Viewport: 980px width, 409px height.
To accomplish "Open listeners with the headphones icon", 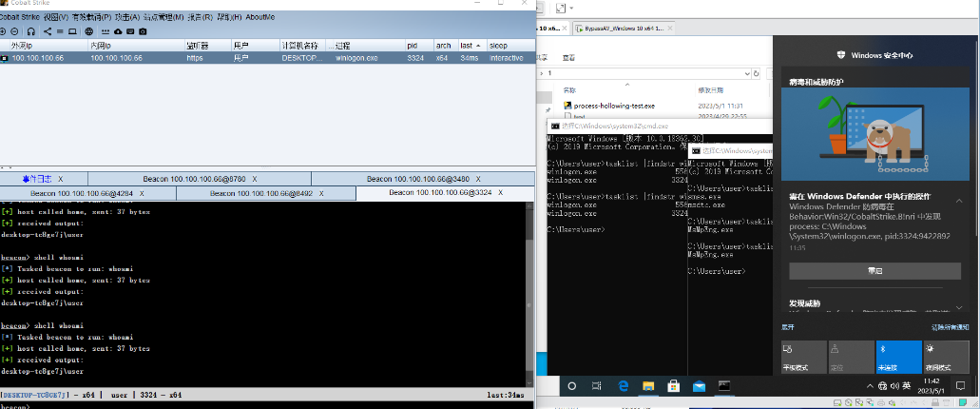I will (x=30, y=31).
